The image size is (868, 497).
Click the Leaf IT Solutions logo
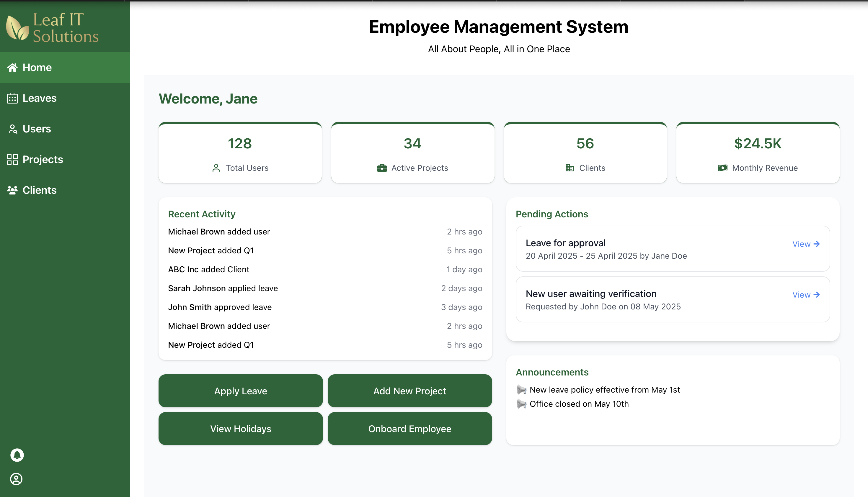52,28
